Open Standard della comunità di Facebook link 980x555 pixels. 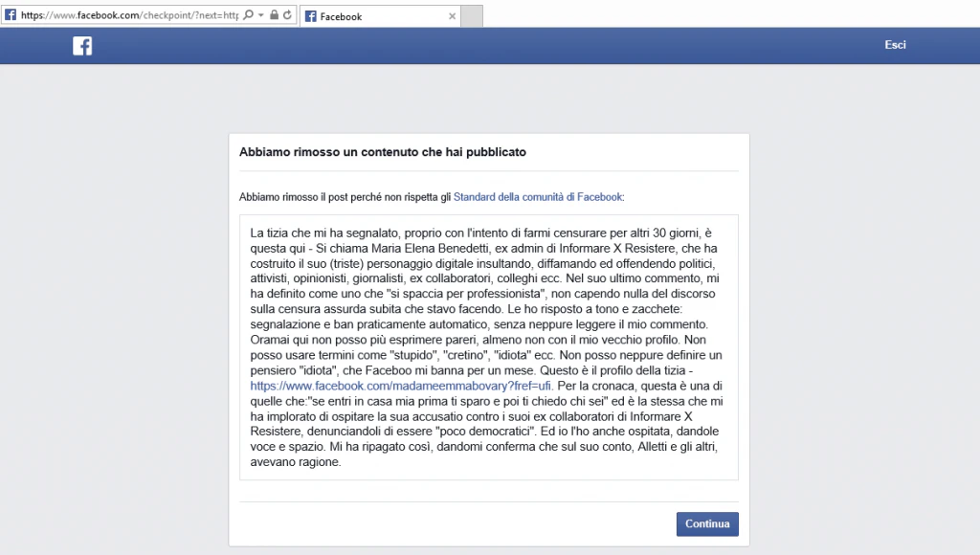click(x=538, y=197)
